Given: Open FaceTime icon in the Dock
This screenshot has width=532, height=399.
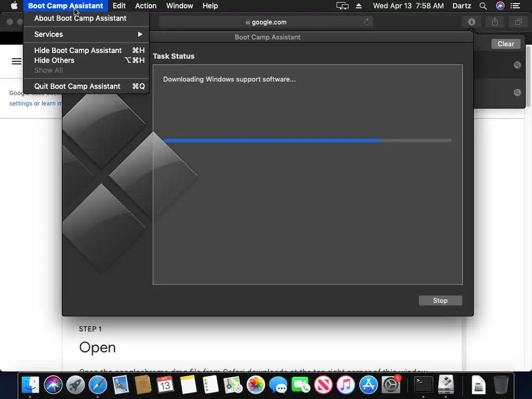Looking at the screenshot, I should point(301,385).
